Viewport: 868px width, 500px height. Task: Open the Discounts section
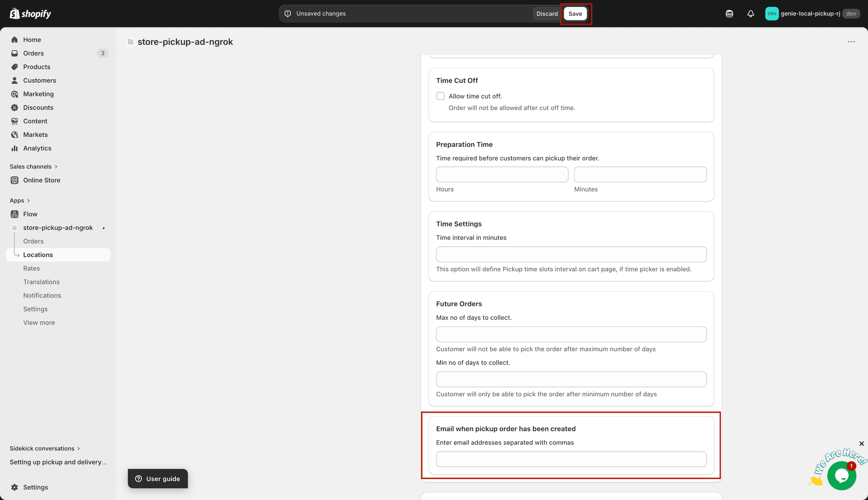38,107
